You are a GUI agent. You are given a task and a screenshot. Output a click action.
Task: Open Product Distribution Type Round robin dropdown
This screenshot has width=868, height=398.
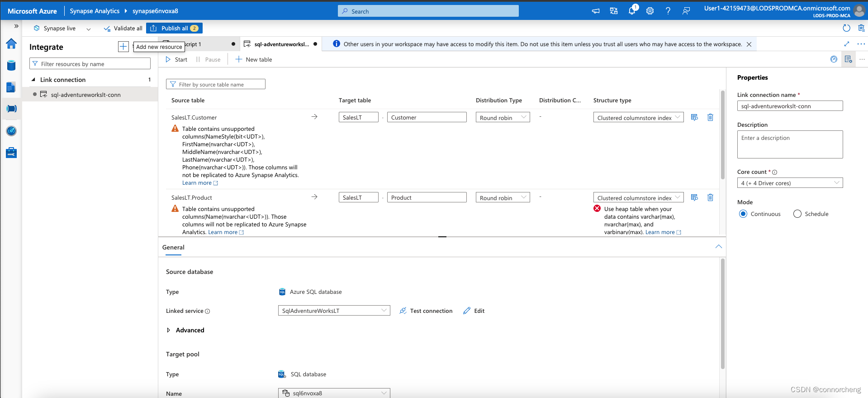pos(503,197)
